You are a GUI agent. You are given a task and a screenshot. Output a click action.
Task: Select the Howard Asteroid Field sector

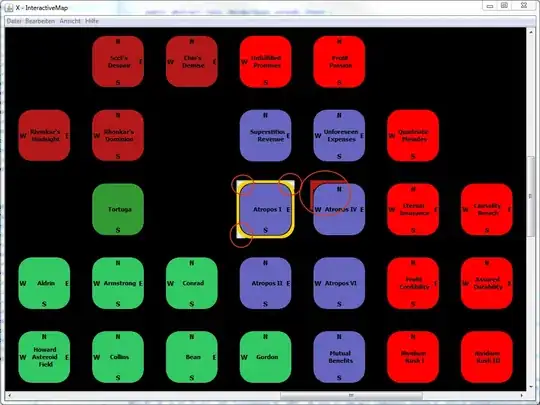coord(44,357)
